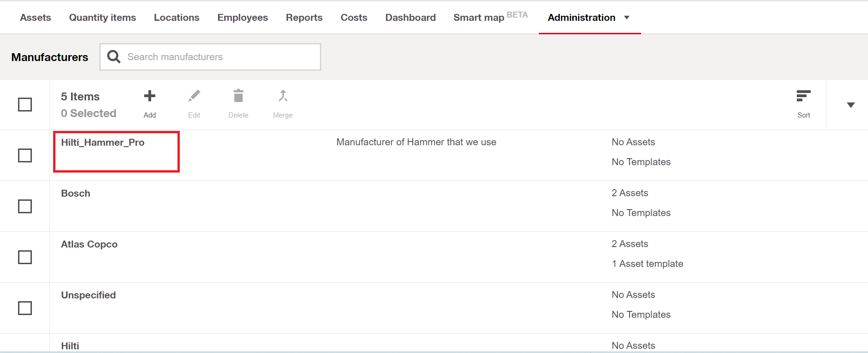Select the Administration tab label
The width and height of the screenshot is (868, 353).
pyautogui.click(x=581, y=18)
